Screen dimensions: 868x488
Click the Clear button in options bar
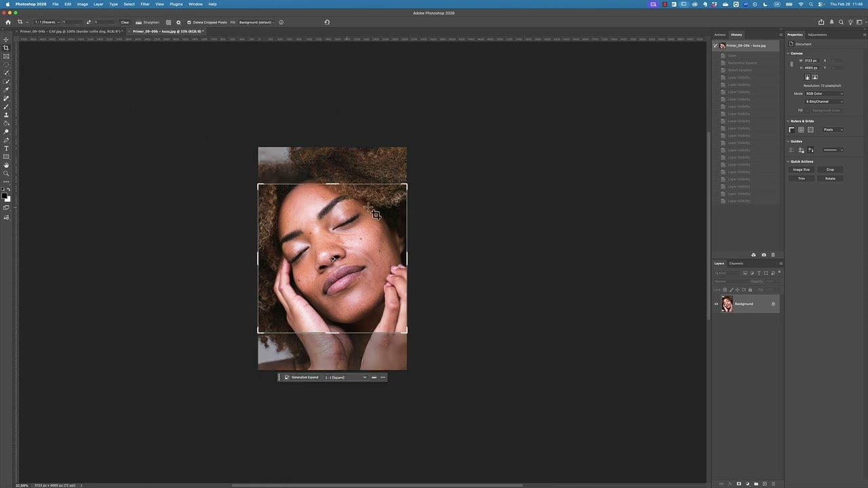click(x=125, y=22)
